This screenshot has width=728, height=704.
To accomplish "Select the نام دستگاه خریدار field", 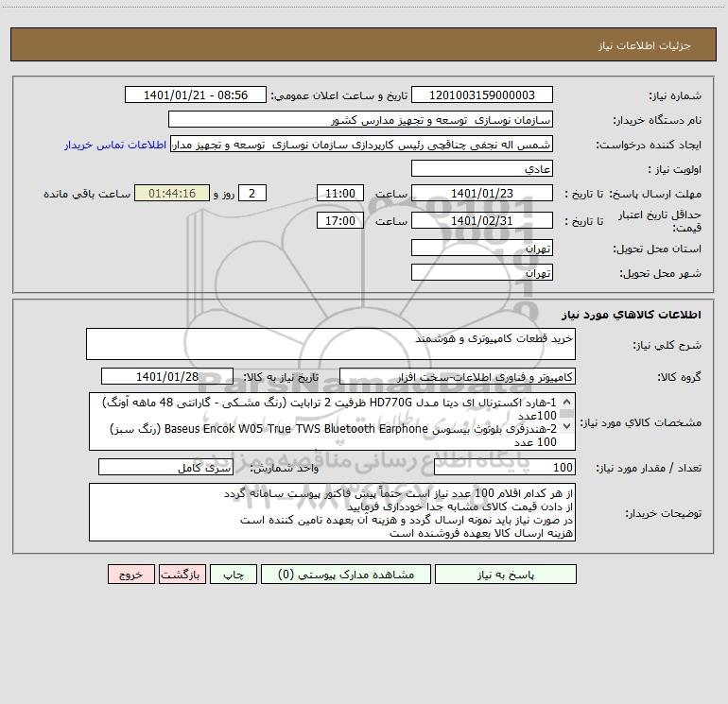I will coord(360,119).
